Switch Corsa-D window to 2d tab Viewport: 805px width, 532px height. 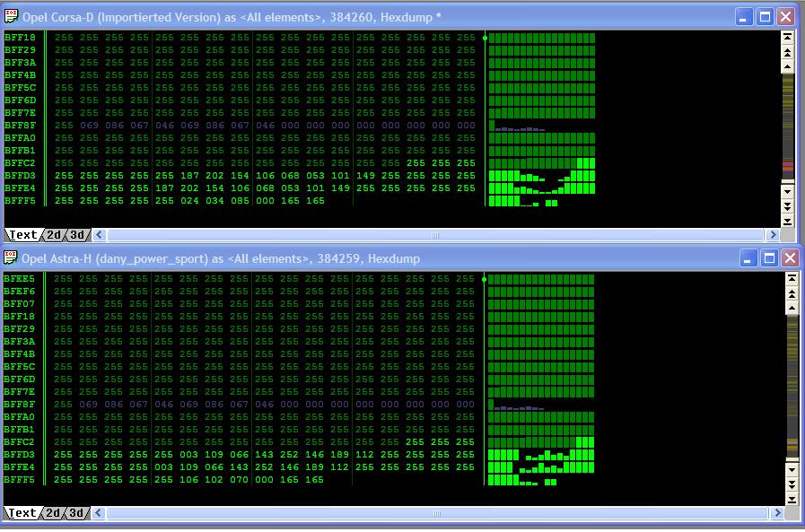[x=54, y=235]
